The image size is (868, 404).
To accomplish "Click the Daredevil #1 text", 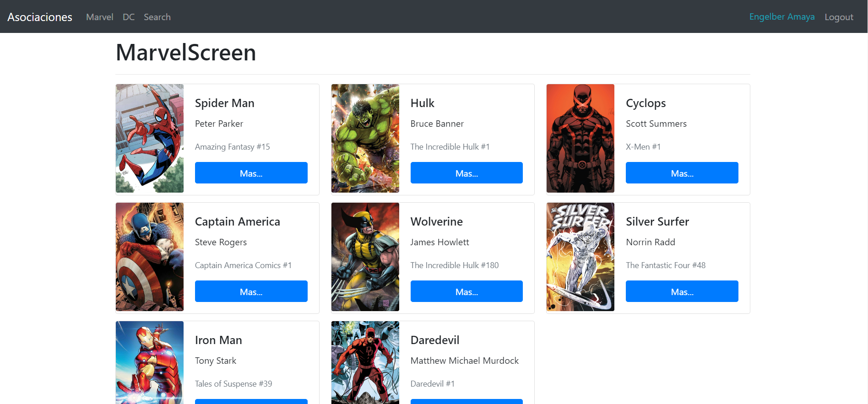I will [433, 383].
